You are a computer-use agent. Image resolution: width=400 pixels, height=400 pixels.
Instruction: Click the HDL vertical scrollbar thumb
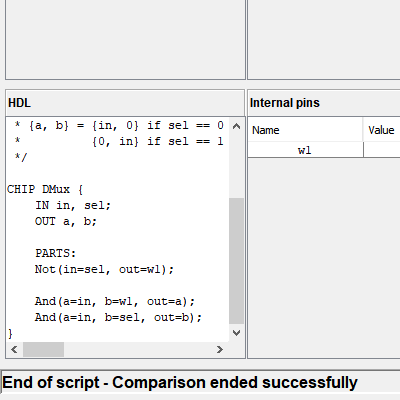pos(236,261)
